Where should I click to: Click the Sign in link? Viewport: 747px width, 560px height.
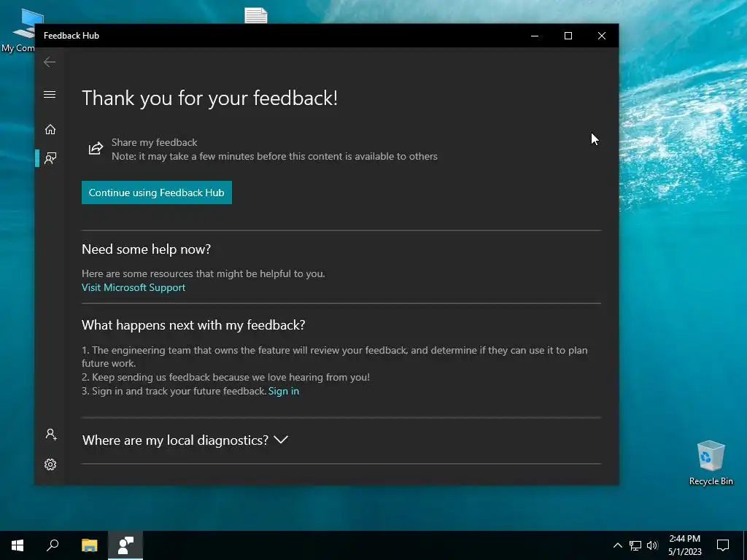click(284, 391)
